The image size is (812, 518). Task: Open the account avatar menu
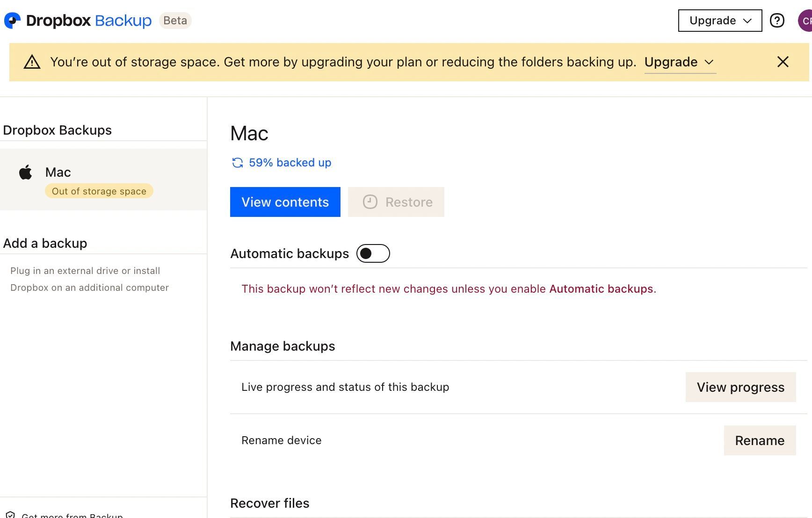click(805, 21)
